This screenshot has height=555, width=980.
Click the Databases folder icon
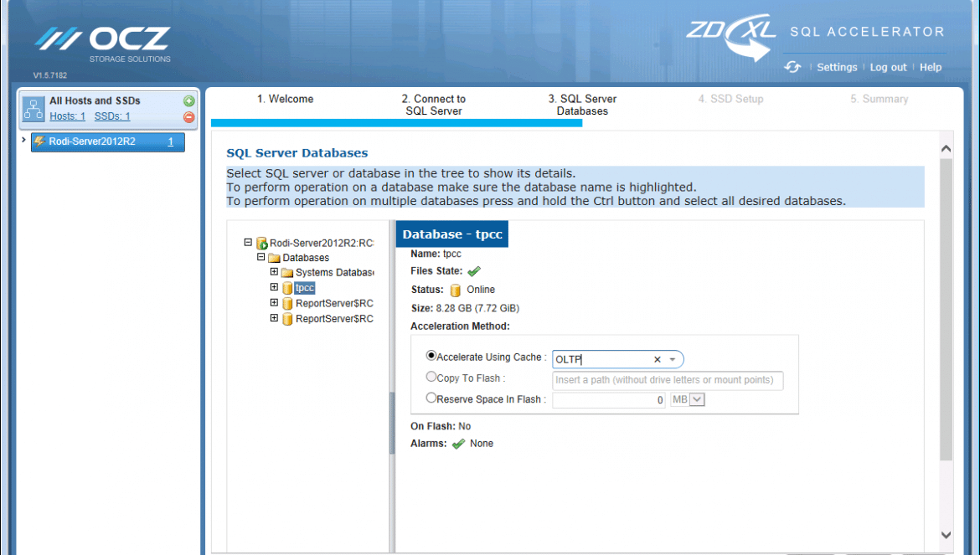coord(274,258)
